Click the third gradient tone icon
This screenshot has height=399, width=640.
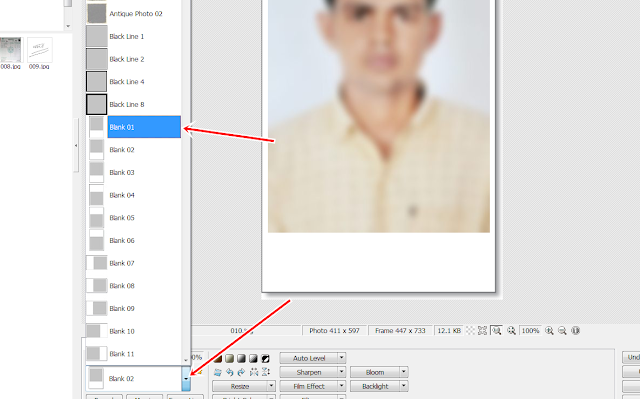click(x=242, y=359)
